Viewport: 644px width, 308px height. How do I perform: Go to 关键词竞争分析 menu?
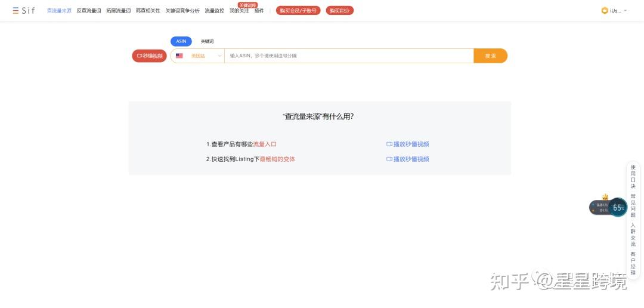pyautogui.click(x=182, y=11)
